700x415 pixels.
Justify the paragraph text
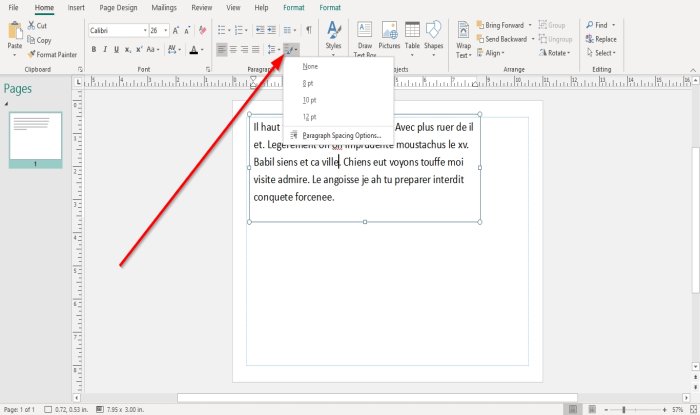tap(255, 50)
